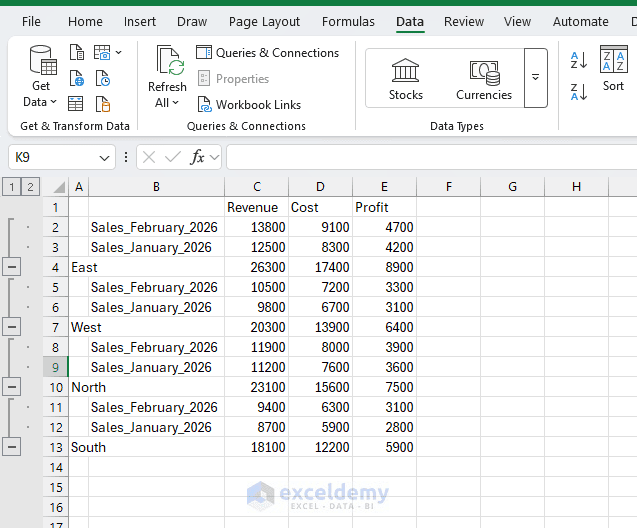The image size is (637, 528).
Task: Expand Data Types gallery more arrow
Action: [536, 78]
